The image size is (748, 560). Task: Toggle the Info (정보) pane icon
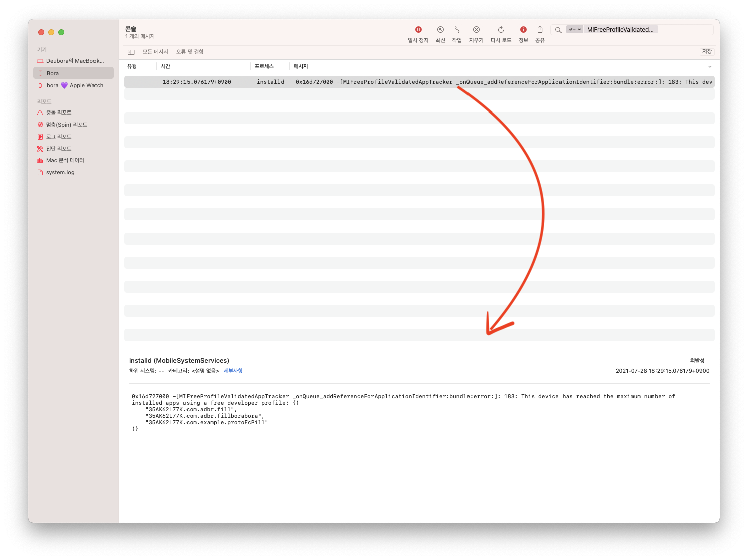(x=523, y=30)
